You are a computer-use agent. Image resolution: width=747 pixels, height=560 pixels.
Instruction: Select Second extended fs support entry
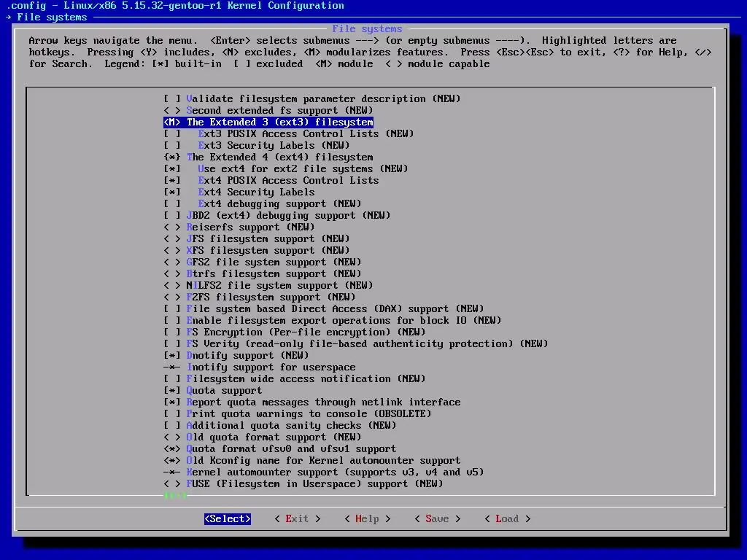click(x=268, y=111)
